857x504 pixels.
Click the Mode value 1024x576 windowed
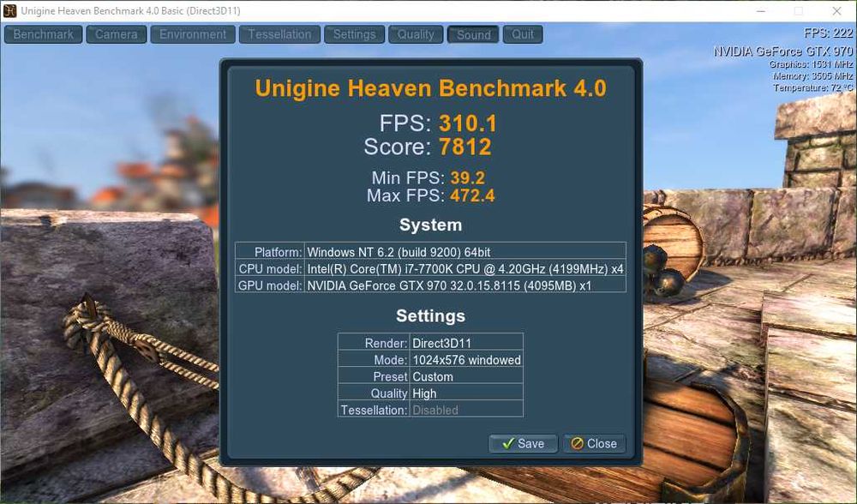click(467, 360)
